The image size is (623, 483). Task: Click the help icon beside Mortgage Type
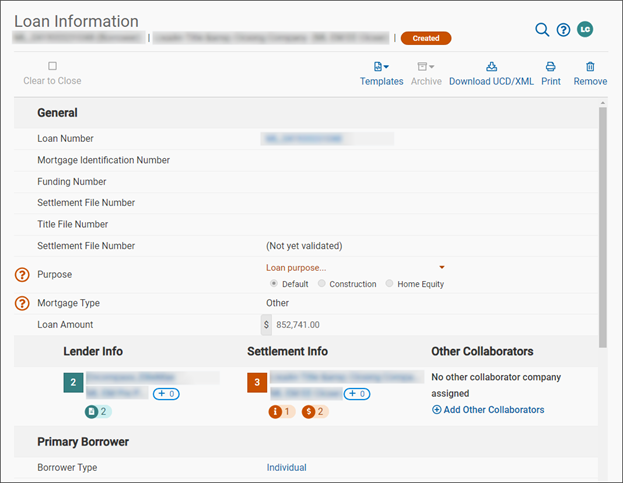pyautogui.click(x=22, y=303)
